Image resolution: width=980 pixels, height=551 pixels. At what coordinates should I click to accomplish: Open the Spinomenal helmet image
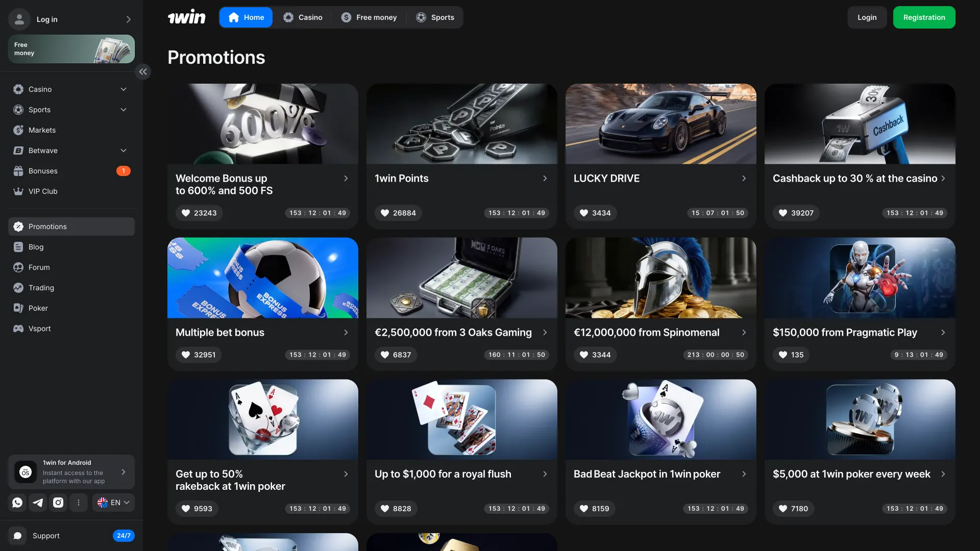[x=661, y=278]
